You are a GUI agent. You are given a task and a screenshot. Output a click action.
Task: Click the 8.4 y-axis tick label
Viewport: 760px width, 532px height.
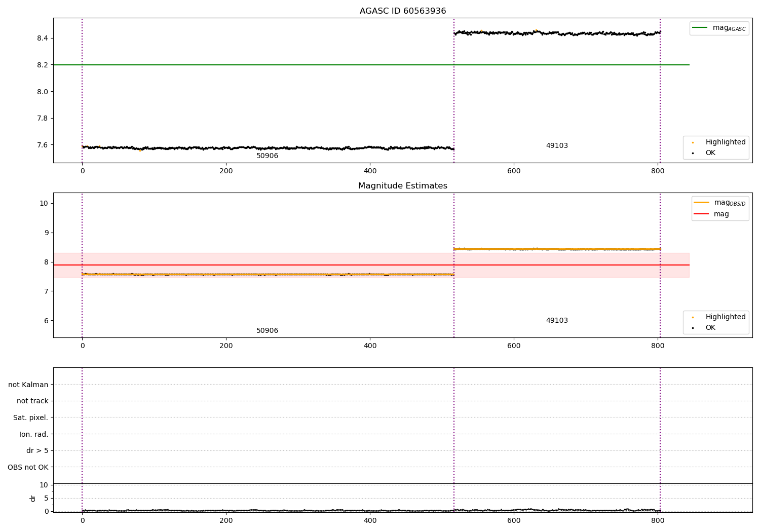click(43, 39)
